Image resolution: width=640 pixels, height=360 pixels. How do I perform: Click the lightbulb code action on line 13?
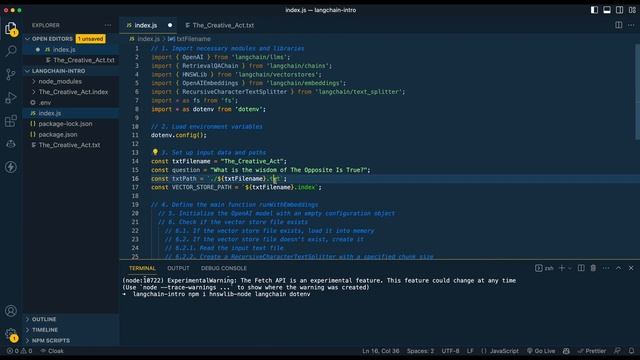pos(155,152)
